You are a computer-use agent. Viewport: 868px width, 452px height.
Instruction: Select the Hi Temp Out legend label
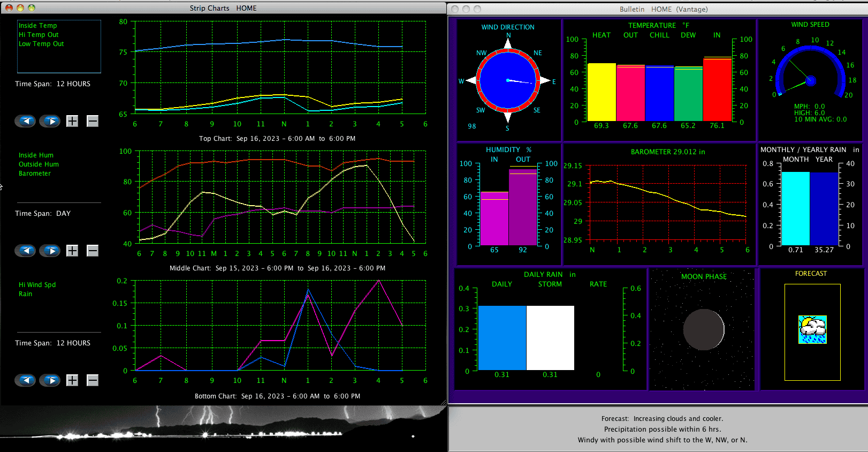pyautogui.click(x=39, y=35)
